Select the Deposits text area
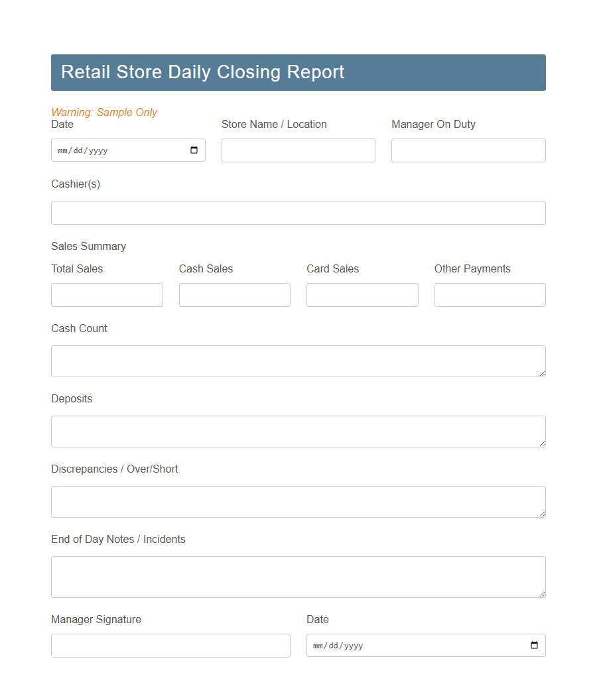This screenshot has width=597, height=700. [298, 431]
